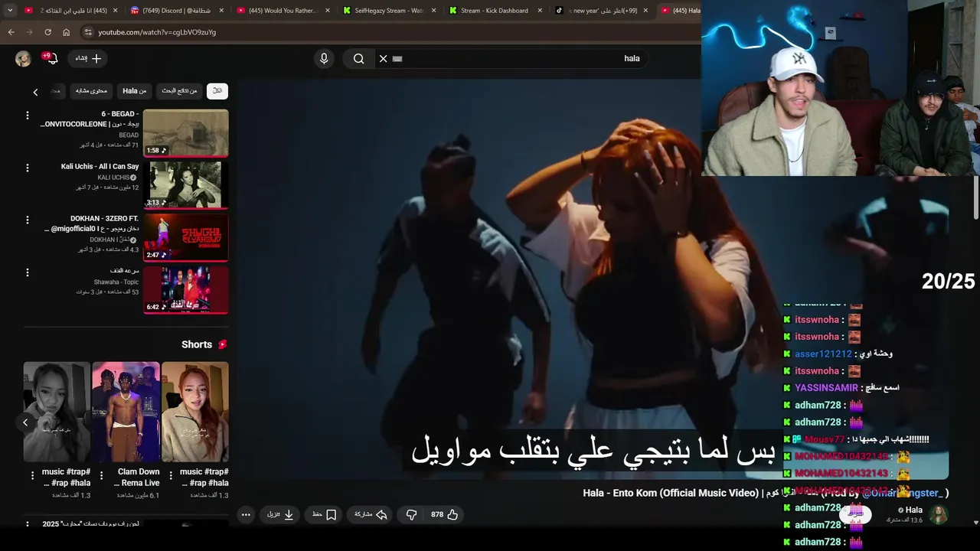980x551 pixels.
Task: Click the on-screen keyboard icon in search box
Action: pyautogui.click(x=397, y=58)
